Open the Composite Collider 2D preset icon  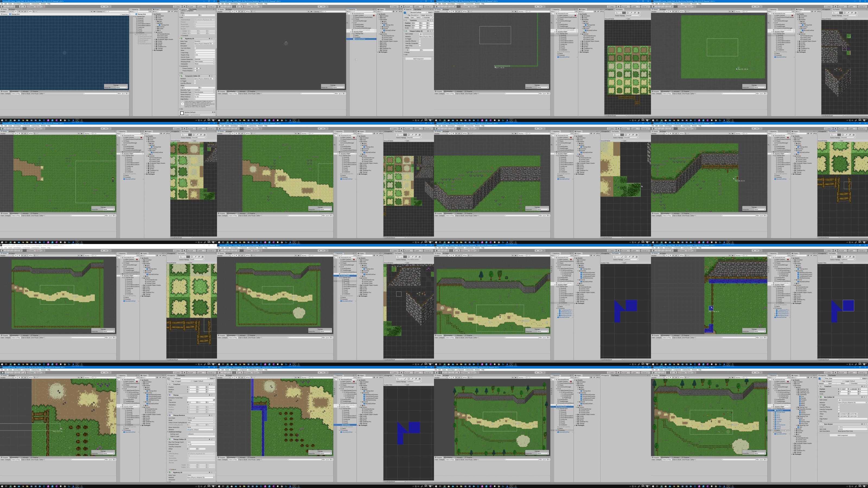pos(211,76)
